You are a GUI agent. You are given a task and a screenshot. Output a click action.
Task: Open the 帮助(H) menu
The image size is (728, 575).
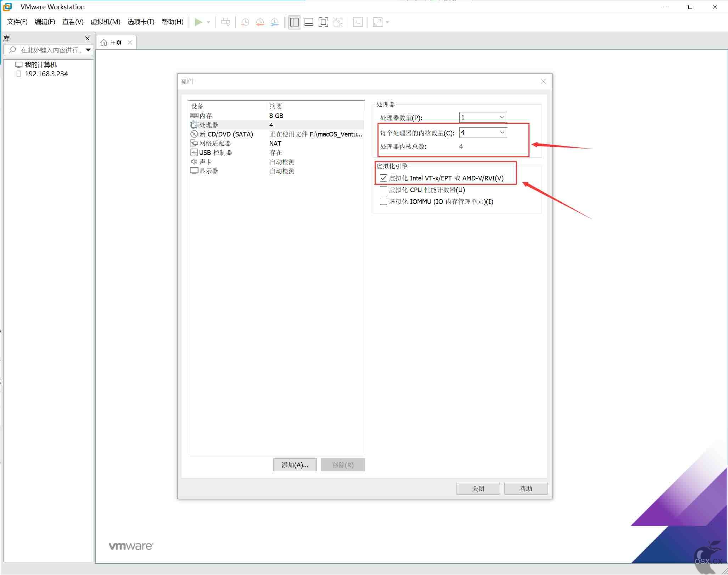click(172, 22)
